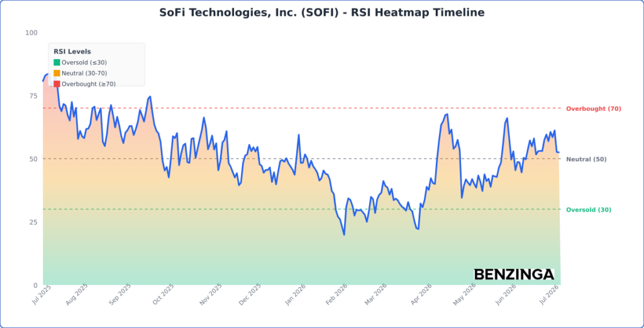Click the Dec 2025 x-axis label
Viewport: 644px width, 328px height.
(250, 293)
